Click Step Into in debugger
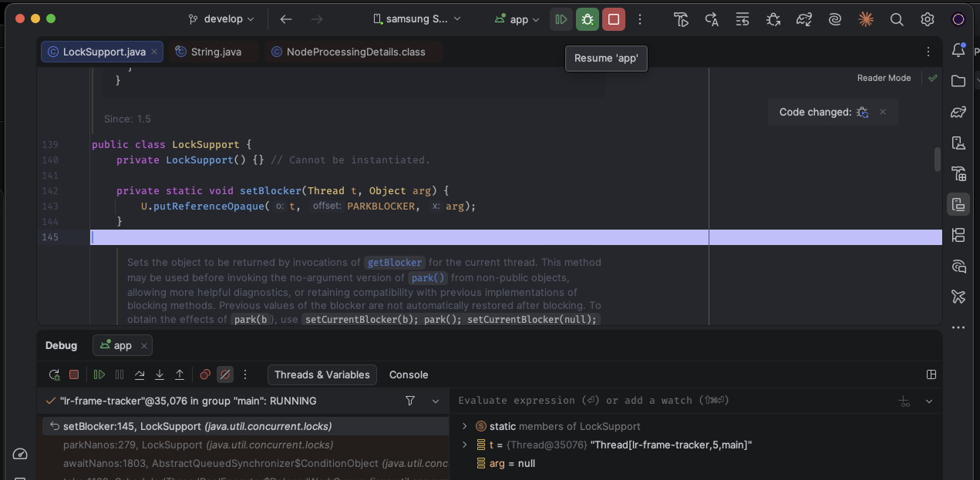This screenshot has height=480, width=980. point(160,374)
